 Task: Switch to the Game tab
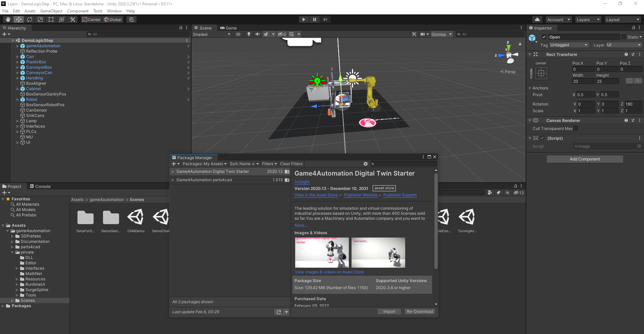228,28
